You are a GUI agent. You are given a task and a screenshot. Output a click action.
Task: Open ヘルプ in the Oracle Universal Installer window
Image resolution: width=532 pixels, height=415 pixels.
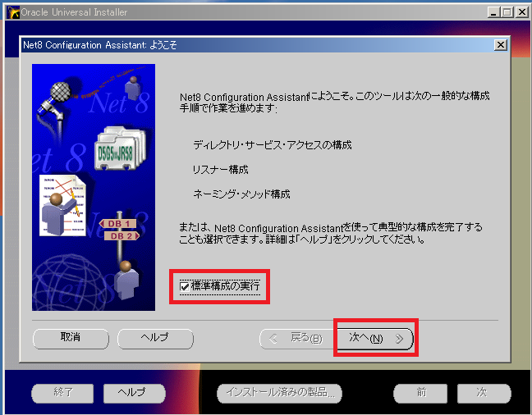click(x=135, y=394)
